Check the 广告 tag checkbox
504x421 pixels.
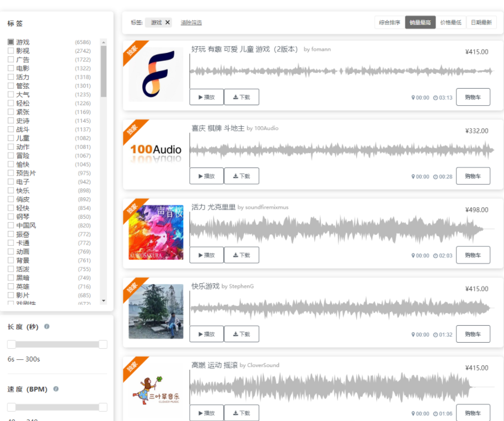(x=10, y=60)
